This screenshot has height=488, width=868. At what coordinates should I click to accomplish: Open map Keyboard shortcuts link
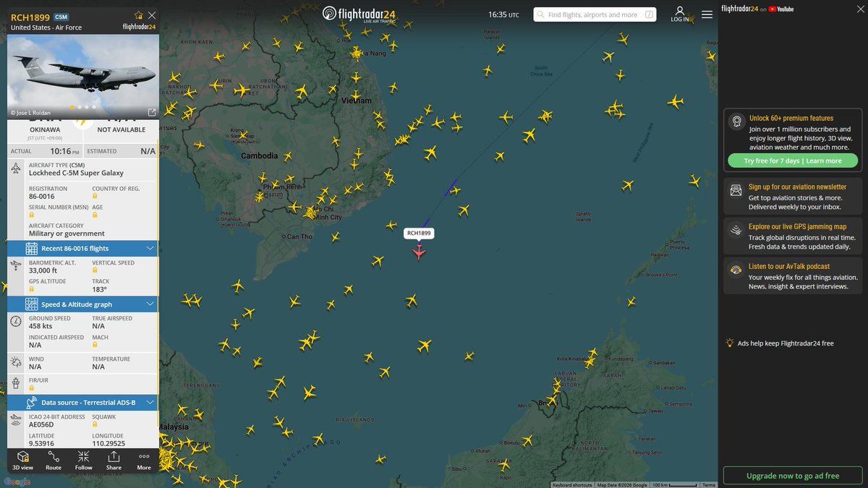pyautogui.click(x=571, y=485)
